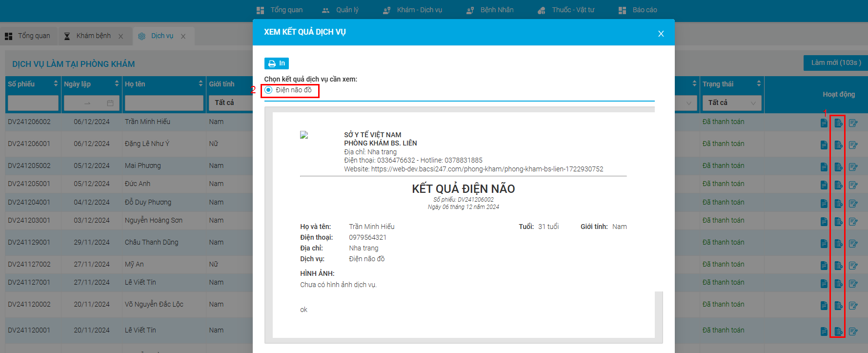
Task: View service result for row DV241129001
Action: click(x=838, y=244)
